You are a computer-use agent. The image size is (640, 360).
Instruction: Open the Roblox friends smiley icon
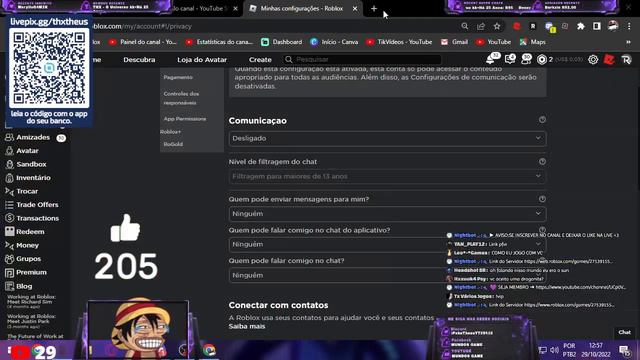[527, 59]
